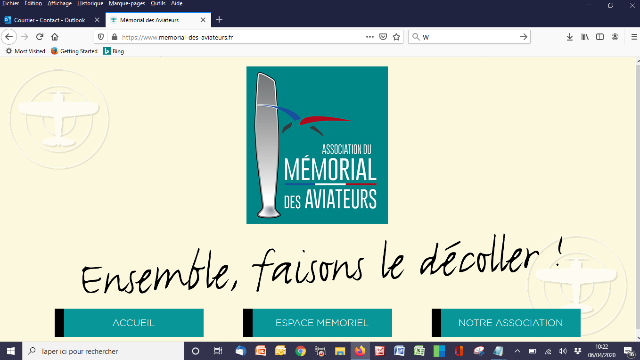The width and height of the screenshot is (640, 360).
Task: Open Task View in taskbar
Action: coord(218,351)
